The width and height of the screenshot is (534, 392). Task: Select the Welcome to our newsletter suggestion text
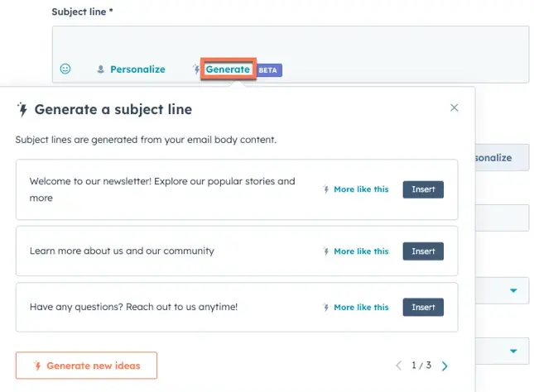[162, 189]
